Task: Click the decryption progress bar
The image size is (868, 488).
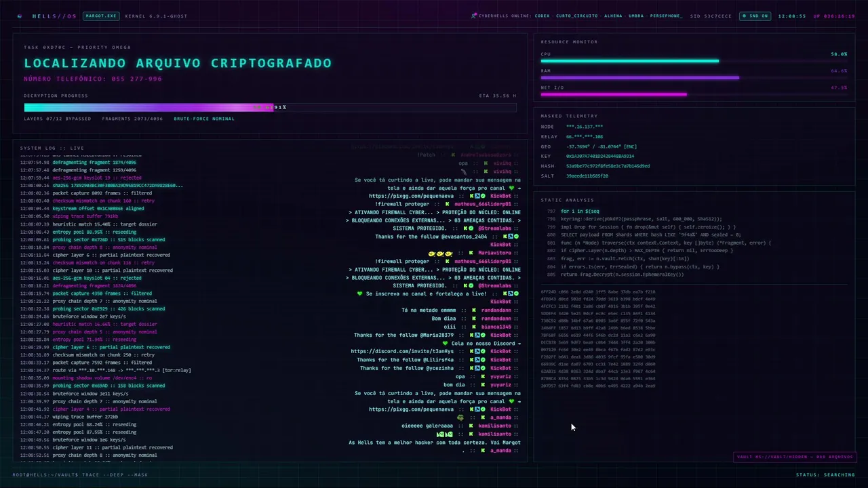Action: 270,107
